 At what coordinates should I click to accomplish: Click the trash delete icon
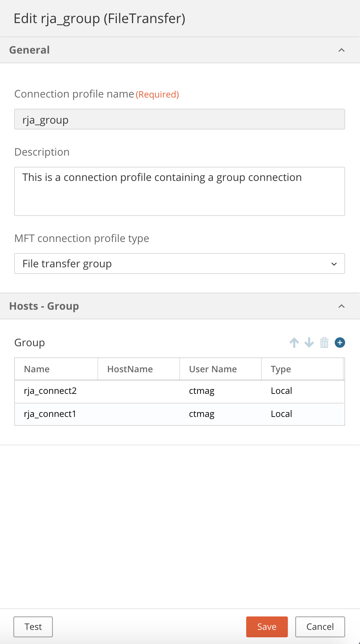tap(324, 342)
